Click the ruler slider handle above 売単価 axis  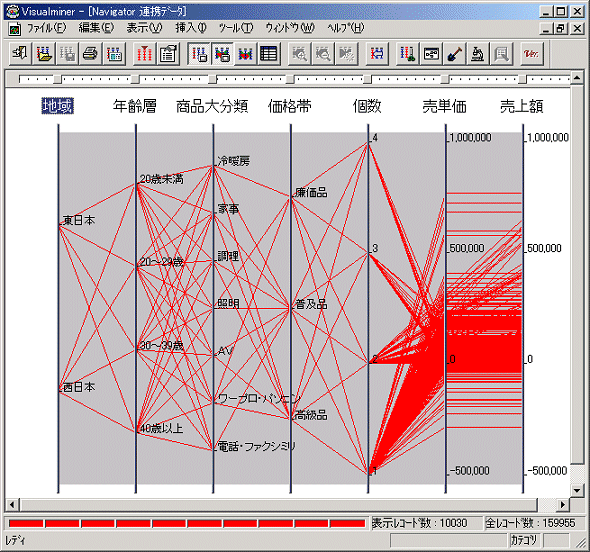pyautogui.click(x=445, y=79)
